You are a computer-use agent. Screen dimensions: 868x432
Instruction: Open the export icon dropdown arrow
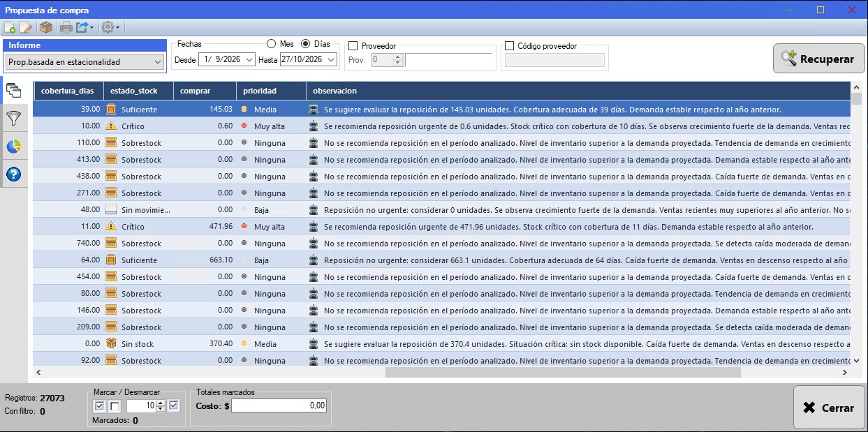coord(92,28)
